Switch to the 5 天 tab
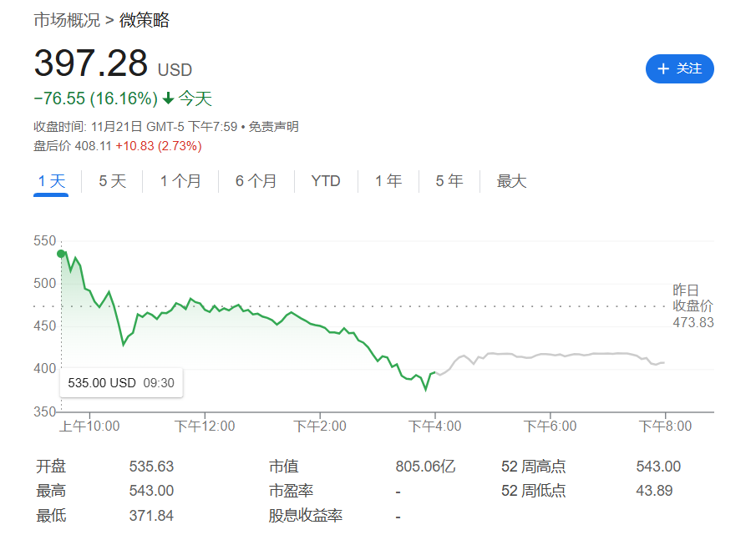This screenshot has height=535, width=756. click(x=112, y=181)
